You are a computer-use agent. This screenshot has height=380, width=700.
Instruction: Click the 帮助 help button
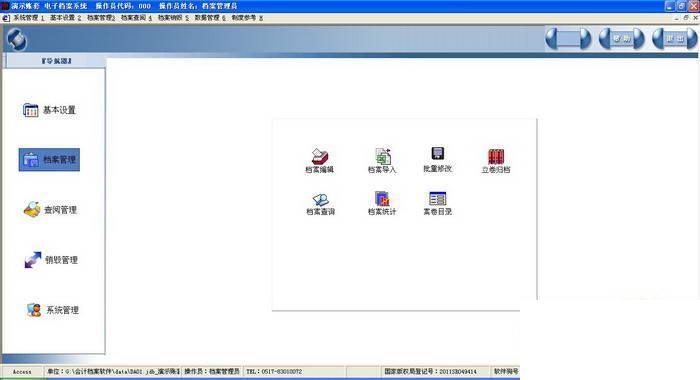pyautogui.click(x=621, y=39)
